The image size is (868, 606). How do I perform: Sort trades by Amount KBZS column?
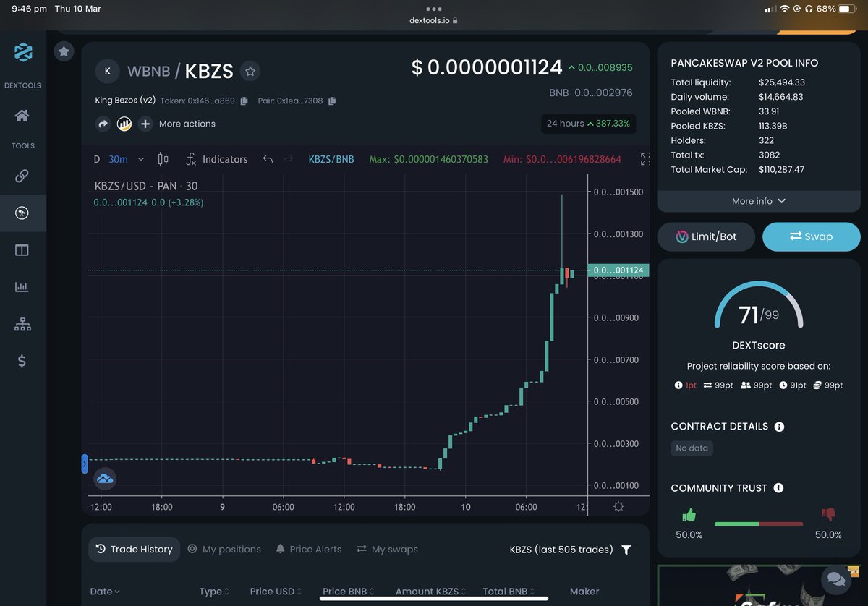tap(431, 592)
